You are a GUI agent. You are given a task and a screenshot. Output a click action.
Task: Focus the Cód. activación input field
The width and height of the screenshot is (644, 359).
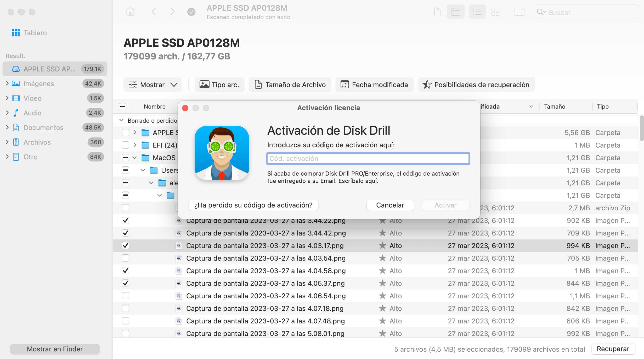click(368, 158)
